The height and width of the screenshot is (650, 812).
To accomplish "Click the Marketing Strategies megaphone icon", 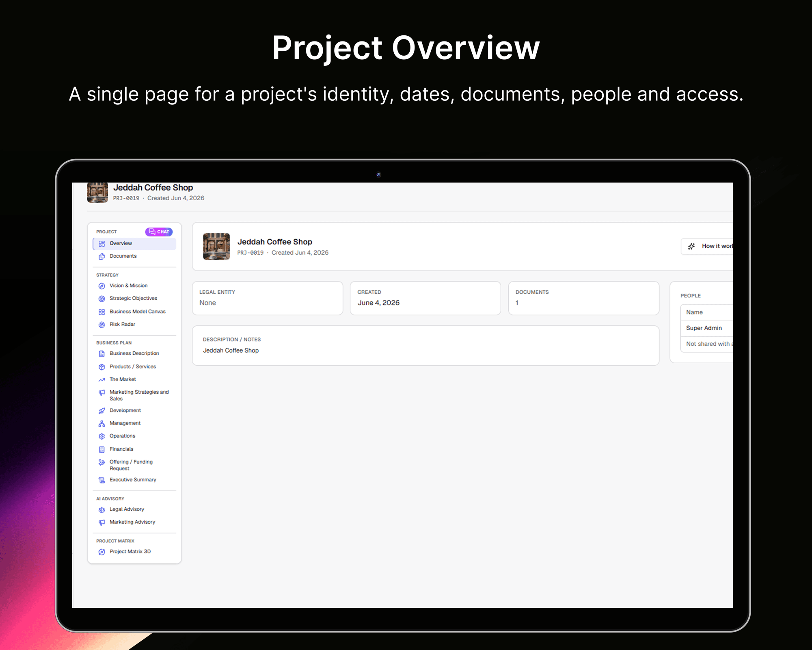I will pos(101,392).
